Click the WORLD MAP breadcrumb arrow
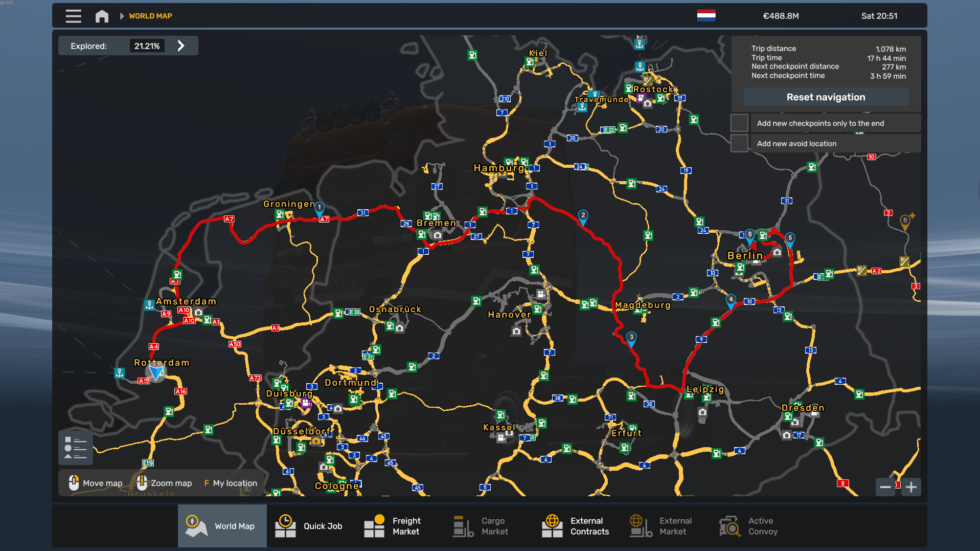Viewport: 980px width, 551px height. (122, 16)
